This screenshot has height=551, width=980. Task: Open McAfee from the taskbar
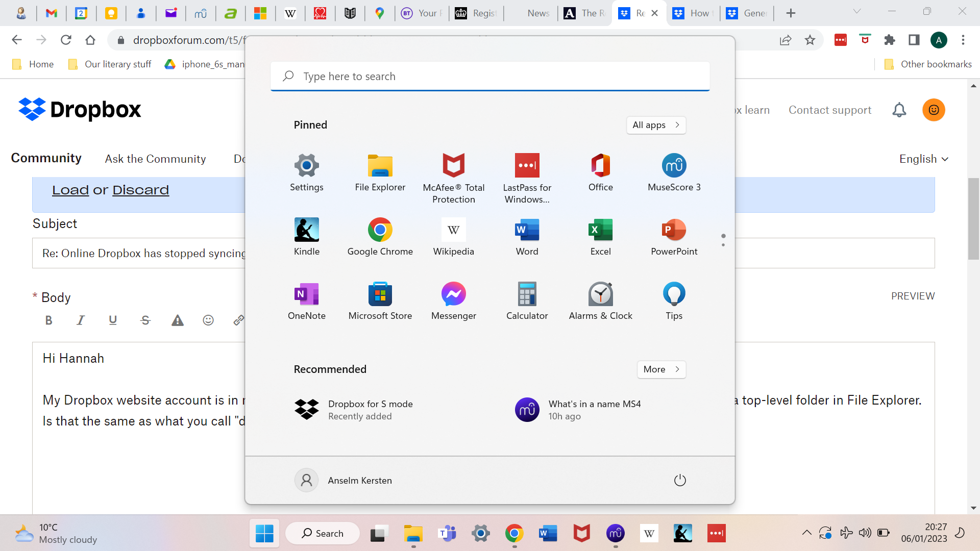pos(581,534)
